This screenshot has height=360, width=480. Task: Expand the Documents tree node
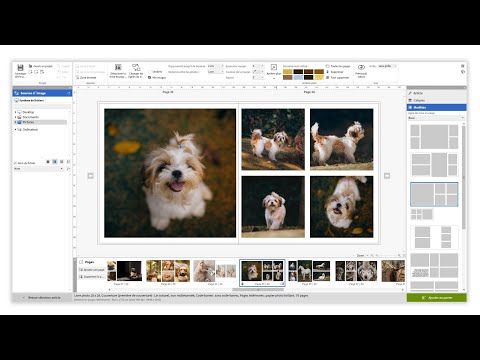point(15,117)
